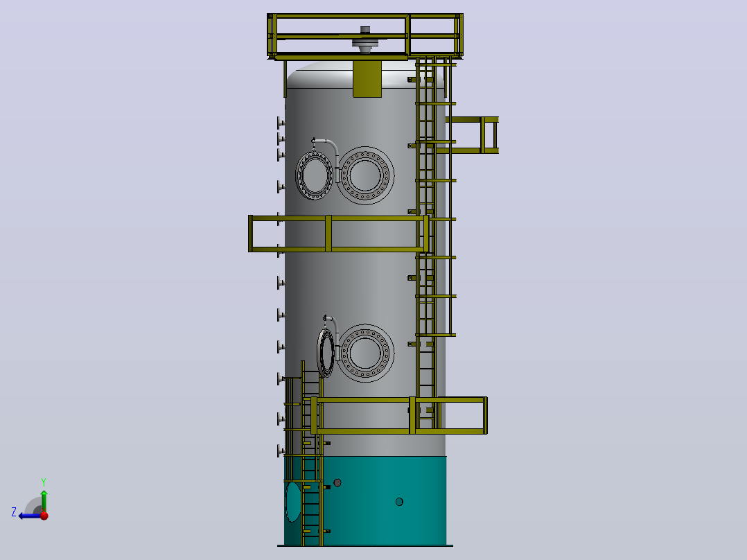747x560 pixels.
Task: Select the small round hole on skirt right side
Action: click(x=399, y=501)
